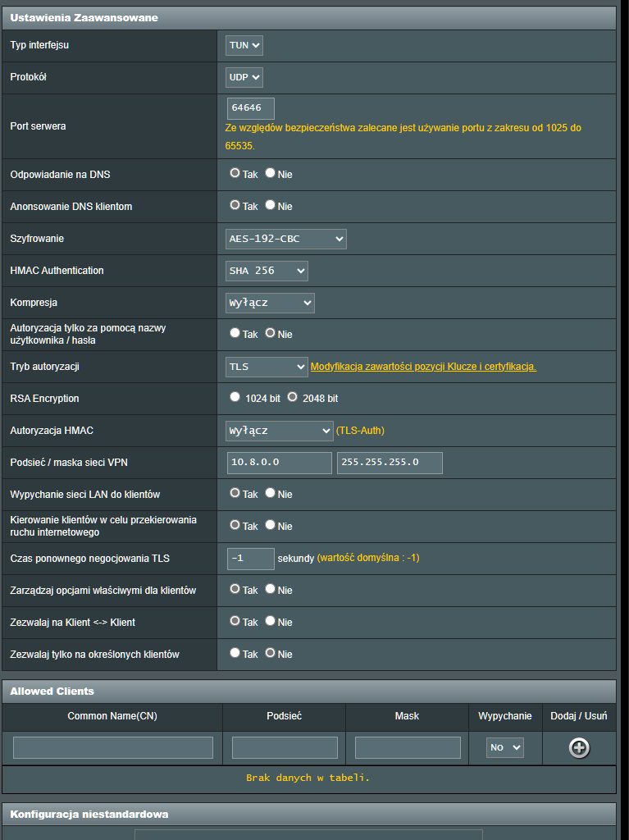The width and height of the screenshot is (629, 840).
Task: Click the TLS renegotiation time field
Action: (x=251, y=559)
